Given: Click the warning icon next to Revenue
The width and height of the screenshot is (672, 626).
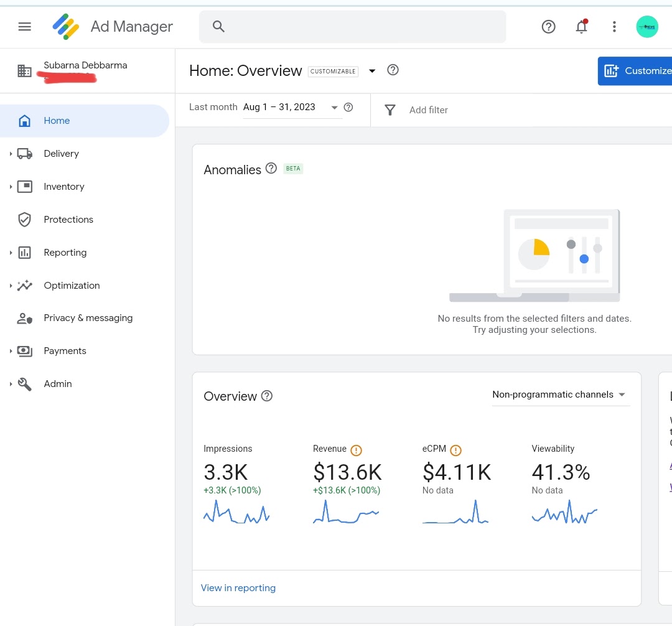Looking at the screenshot, I should point(356,450).
